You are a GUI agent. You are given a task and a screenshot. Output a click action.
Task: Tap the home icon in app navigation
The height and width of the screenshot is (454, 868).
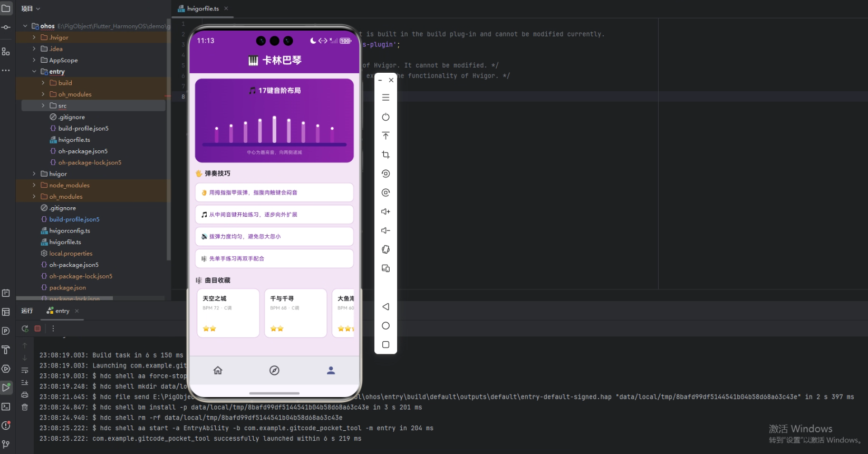click(218, 370)
